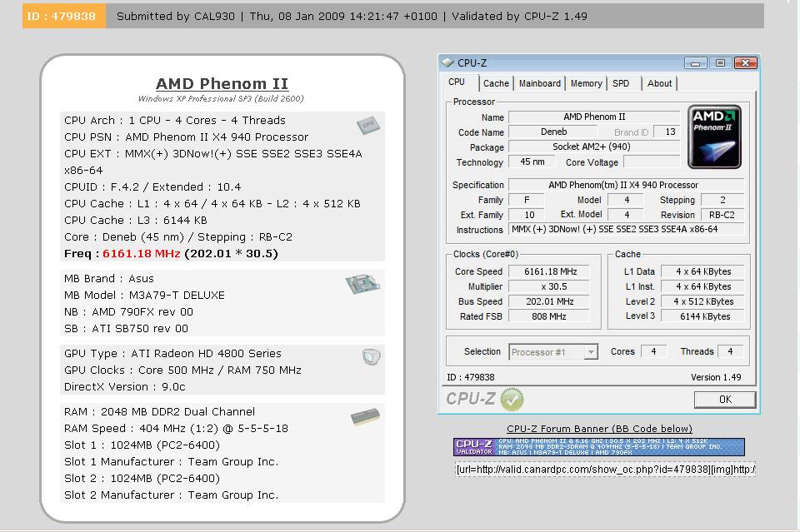Image resolution: width=800 pixels, height=532 pixels.
Task: Click the Cores value box
Action: point(653,351)
